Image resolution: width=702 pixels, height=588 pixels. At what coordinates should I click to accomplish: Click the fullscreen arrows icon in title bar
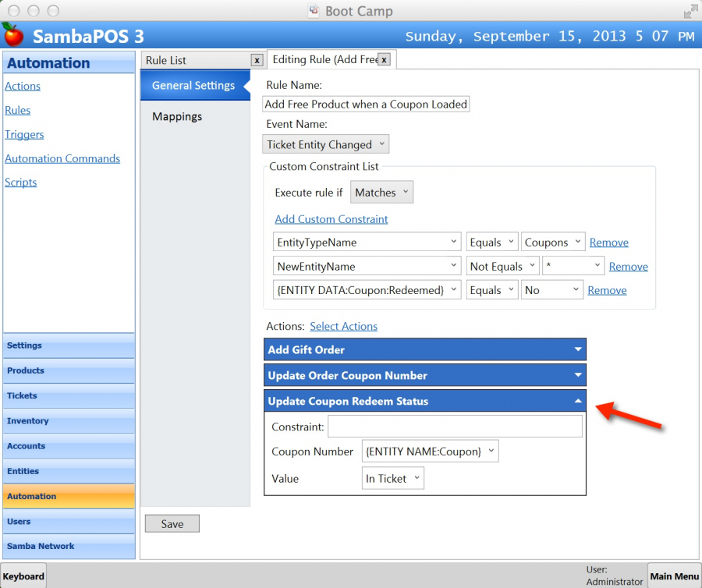click(x=690, y=12)
